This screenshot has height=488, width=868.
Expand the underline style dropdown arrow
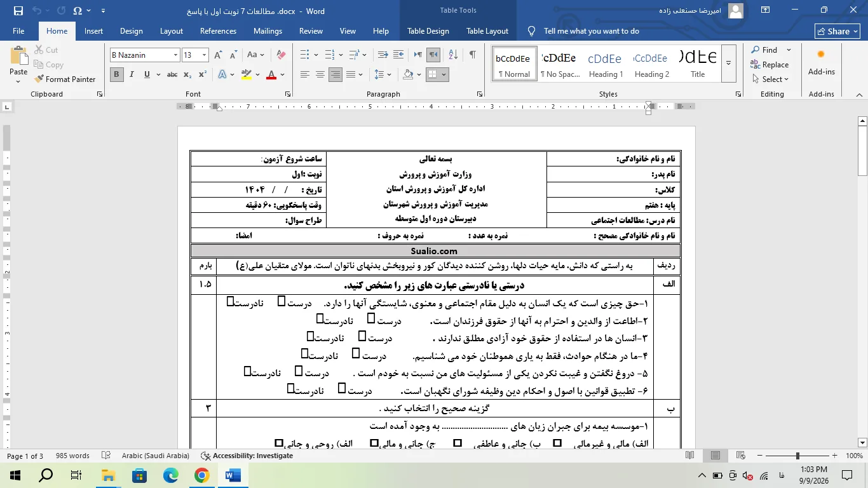click(x=158, y=74)
